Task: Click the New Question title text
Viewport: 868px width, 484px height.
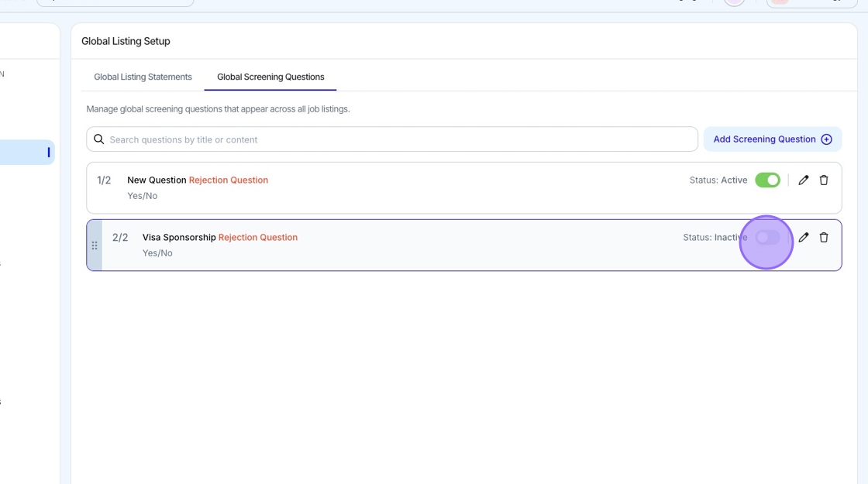Action: (x=157, y=180)
